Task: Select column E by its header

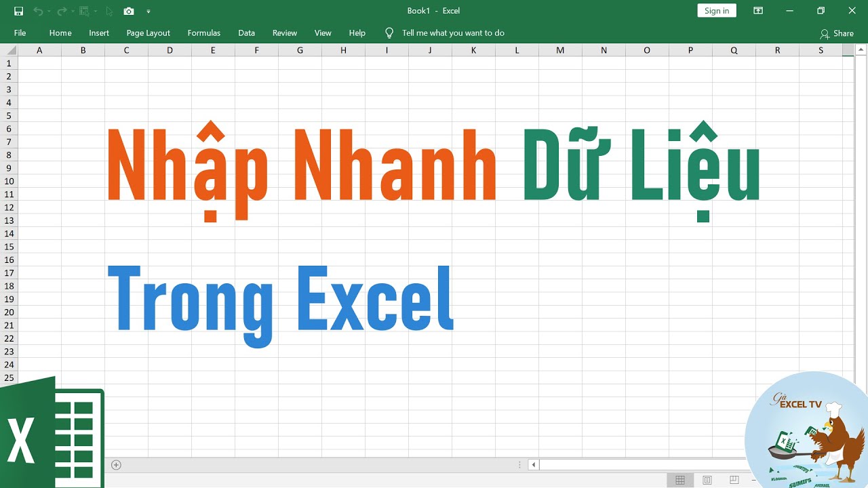Action: [x=213, y=50]
